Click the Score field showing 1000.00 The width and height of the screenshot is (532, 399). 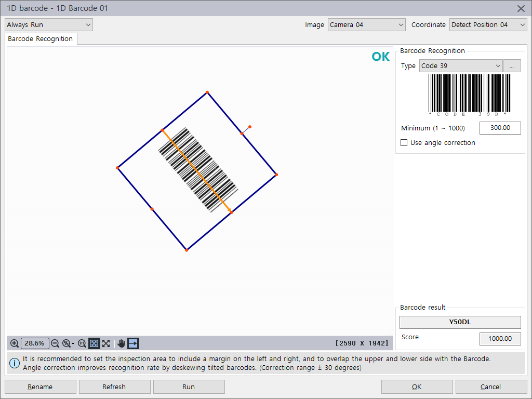coord(500,339)
